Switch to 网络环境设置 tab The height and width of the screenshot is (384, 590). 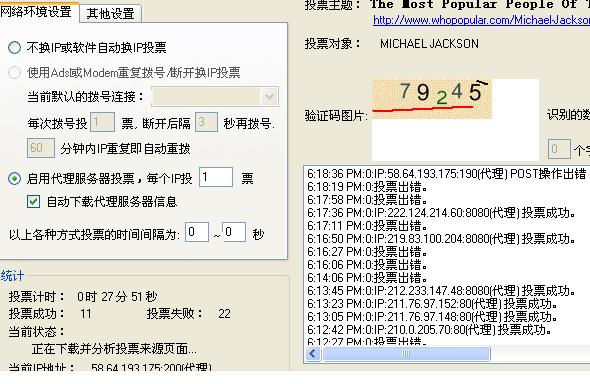click(x=37, y=12)
